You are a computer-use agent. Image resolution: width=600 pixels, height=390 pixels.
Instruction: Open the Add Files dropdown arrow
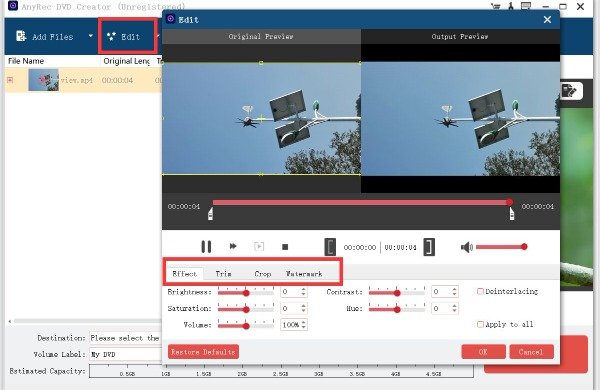click(x=91, y=36)
